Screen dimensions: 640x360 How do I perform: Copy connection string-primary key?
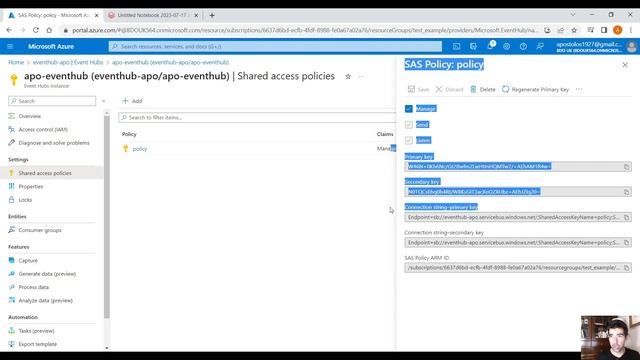[x=627, y=217]
